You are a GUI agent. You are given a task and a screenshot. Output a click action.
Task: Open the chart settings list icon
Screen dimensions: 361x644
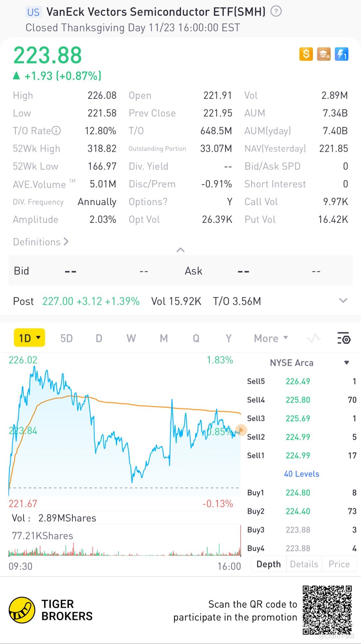(x=344, y=338)
